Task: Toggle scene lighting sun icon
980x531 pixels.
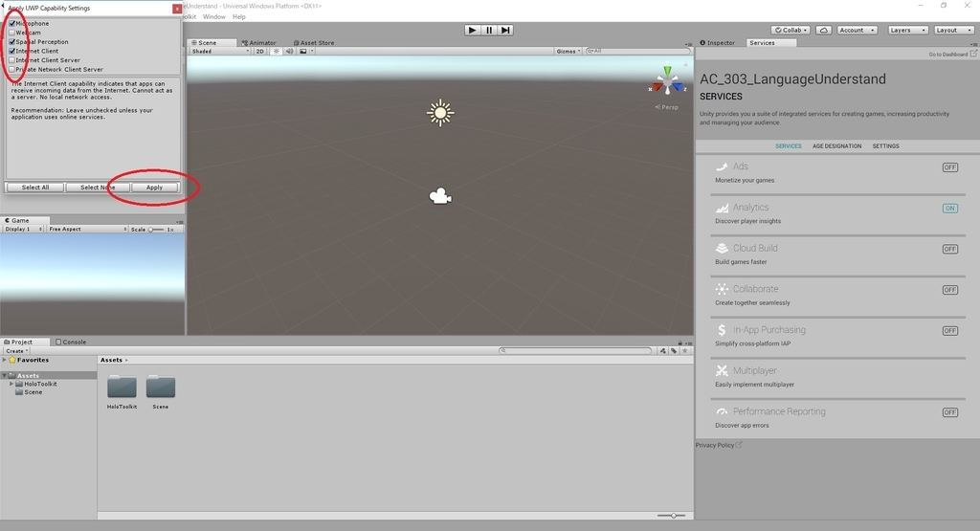Action: pos(277,52)
